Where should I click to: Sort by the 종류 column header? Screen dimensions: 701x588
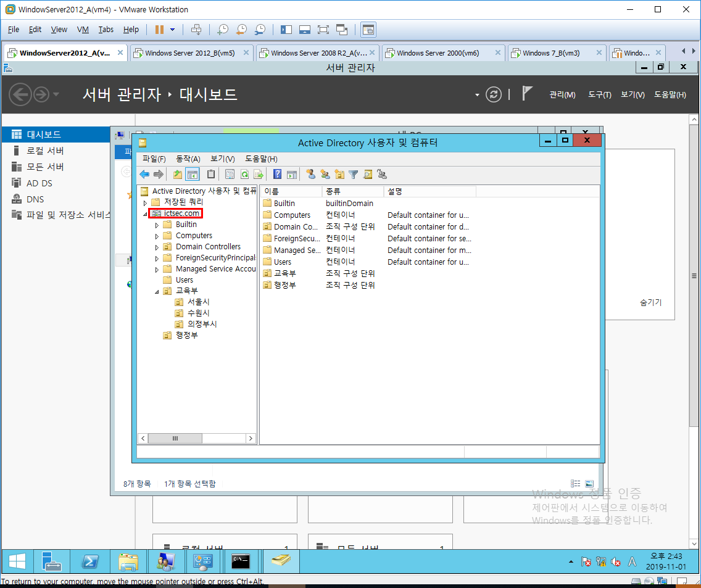[353, 191]
